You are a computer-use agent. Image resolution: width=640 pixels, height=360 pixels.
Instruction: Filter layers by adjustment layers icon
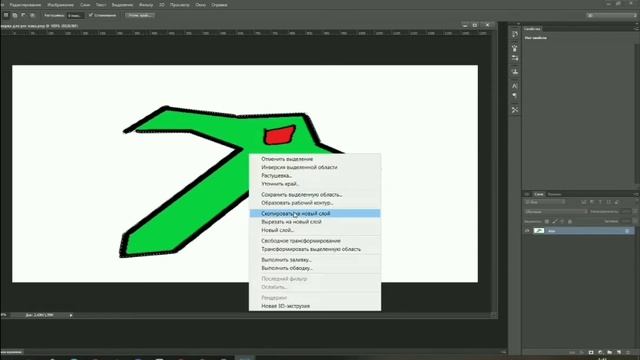(592, 202)
